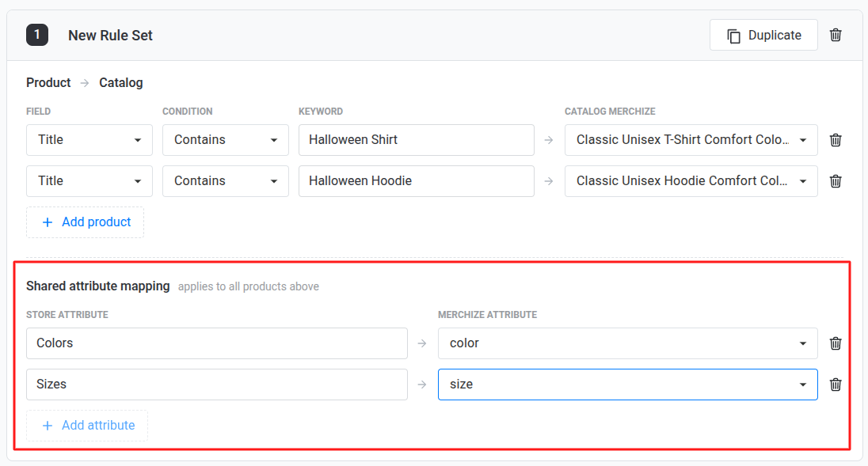
Task: Open the Classic Unisex Hoodie catalog dropdown
Action: point(691,180)
